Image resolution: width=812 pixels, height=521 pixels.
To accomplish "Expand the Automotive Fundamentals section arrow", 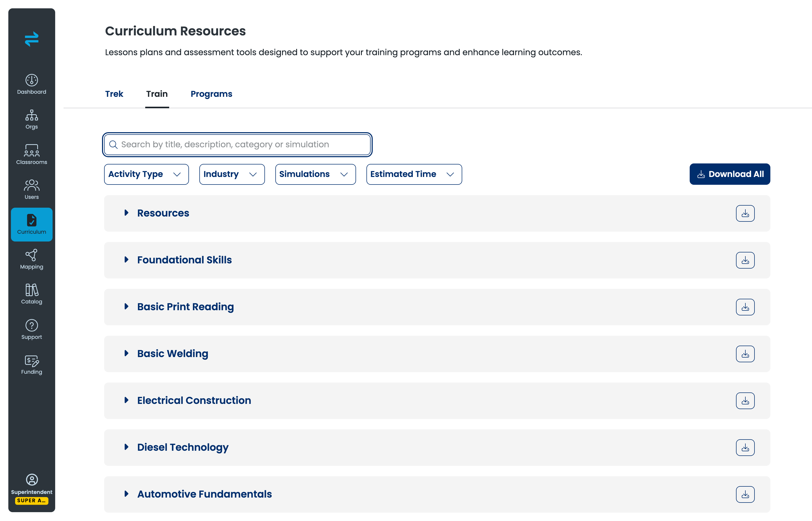I will [x=126, y=494].
